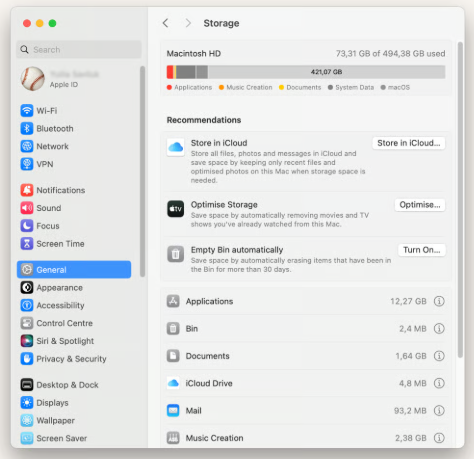Image resolution: width=474 pixels, height=459 pixels.
Task: Open Screen Saver icon
Action: point(27,438)
